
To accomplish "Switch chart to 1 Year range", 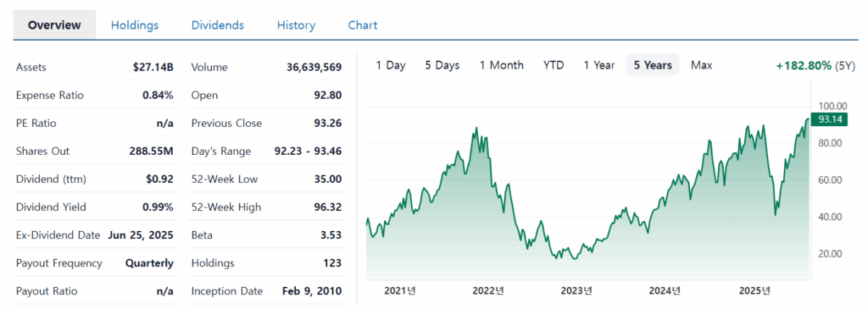I will (599, 65).
